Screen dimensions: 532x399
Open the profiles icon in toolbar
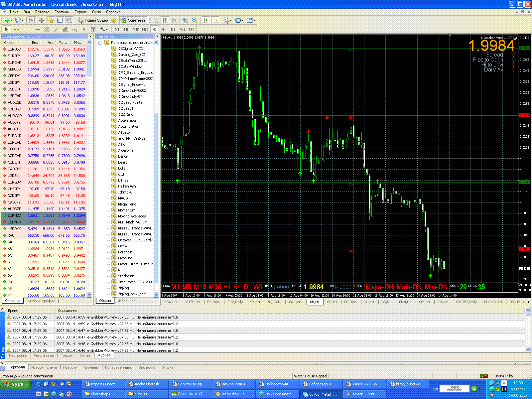point(19,20)
